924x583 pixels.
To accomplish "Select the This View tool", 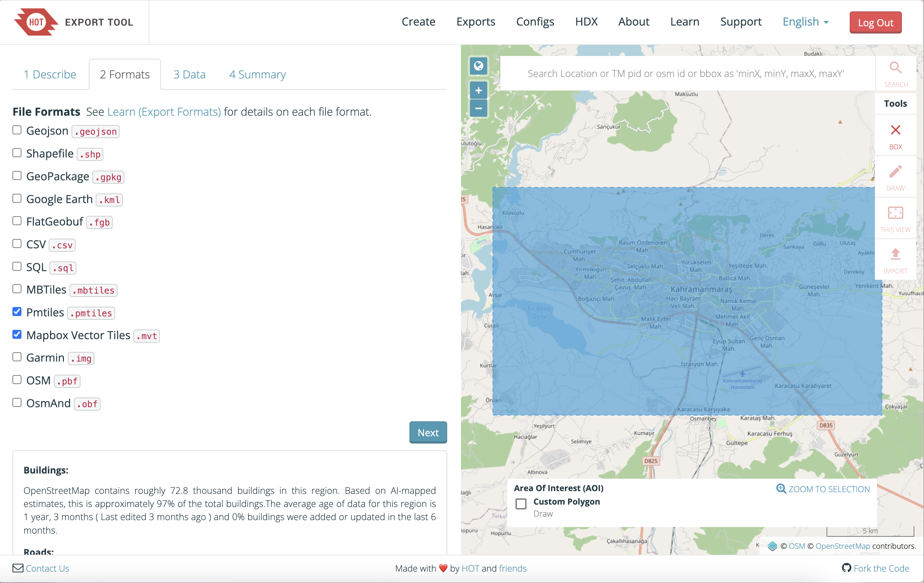I will coord(895,219).
